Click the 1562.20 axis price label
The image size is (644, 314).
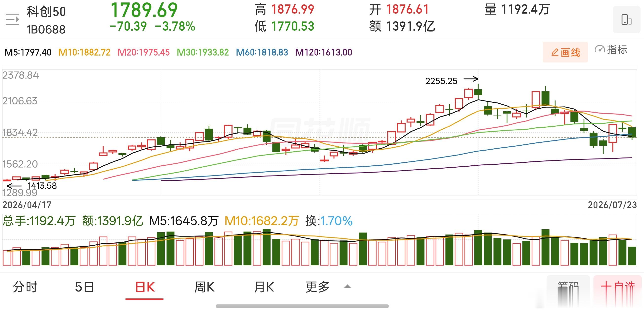(x=20, y=164)
